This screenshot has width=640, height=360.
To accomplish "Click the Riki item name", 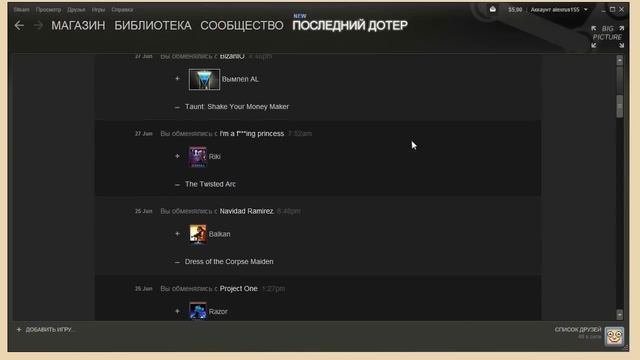I will tap(215, 157).
